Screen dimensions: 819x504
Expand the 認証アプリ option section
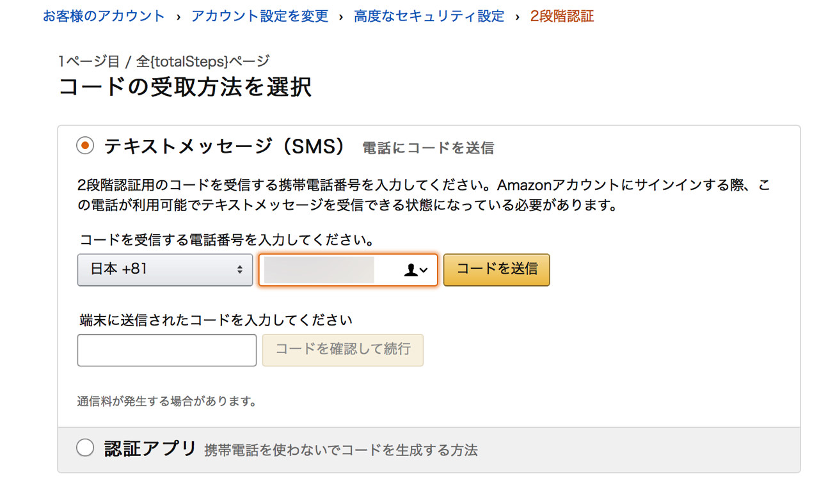[429, 449]
